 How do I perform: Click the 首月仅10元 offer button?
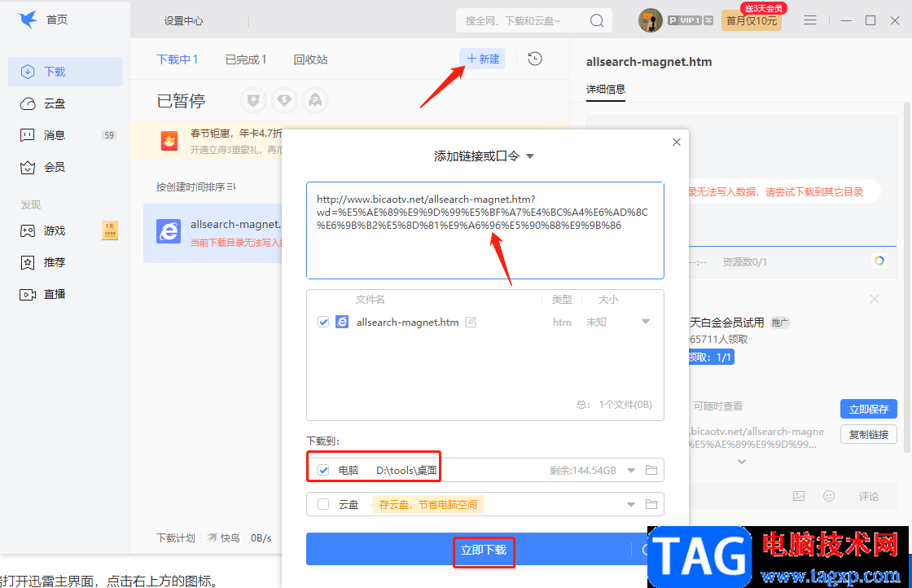coord(751,21)
